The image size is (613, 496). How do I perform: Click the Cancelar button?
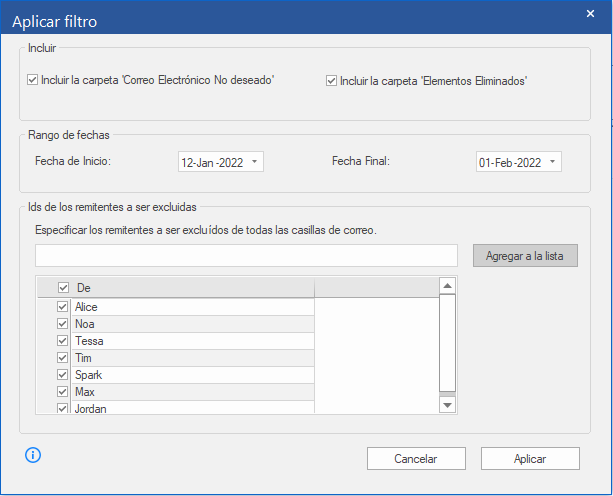click(416, 459)
